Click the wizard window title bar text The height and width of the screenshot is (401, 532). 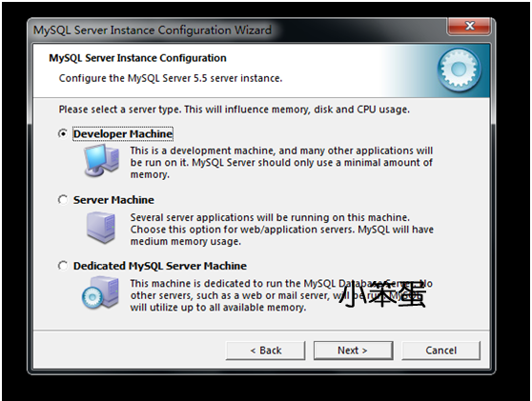[x=153, y=30]
